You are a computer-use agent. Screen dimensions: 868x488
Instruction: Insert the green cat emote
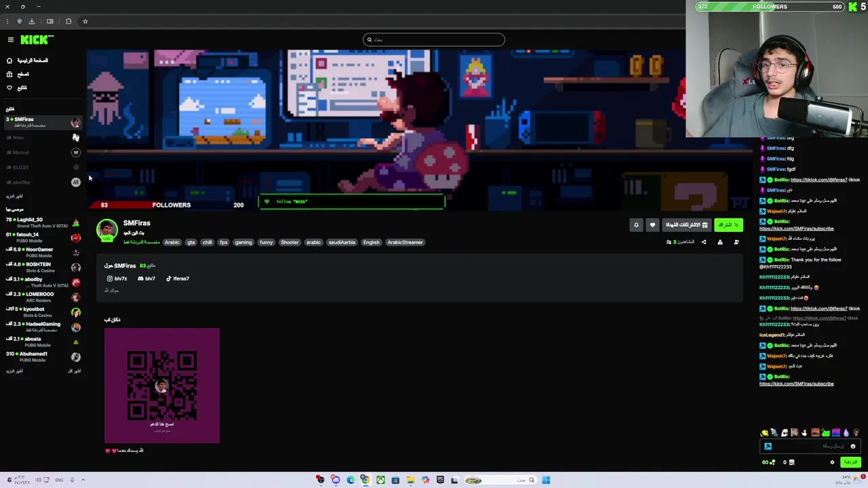click(826, 432)
